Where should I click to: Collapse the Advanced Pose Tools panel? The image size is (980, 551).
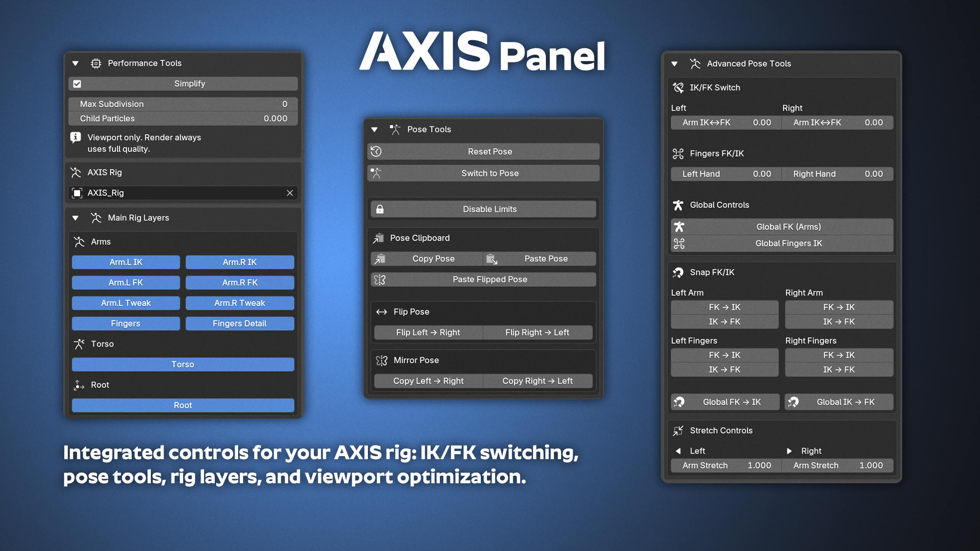point(675,64)
